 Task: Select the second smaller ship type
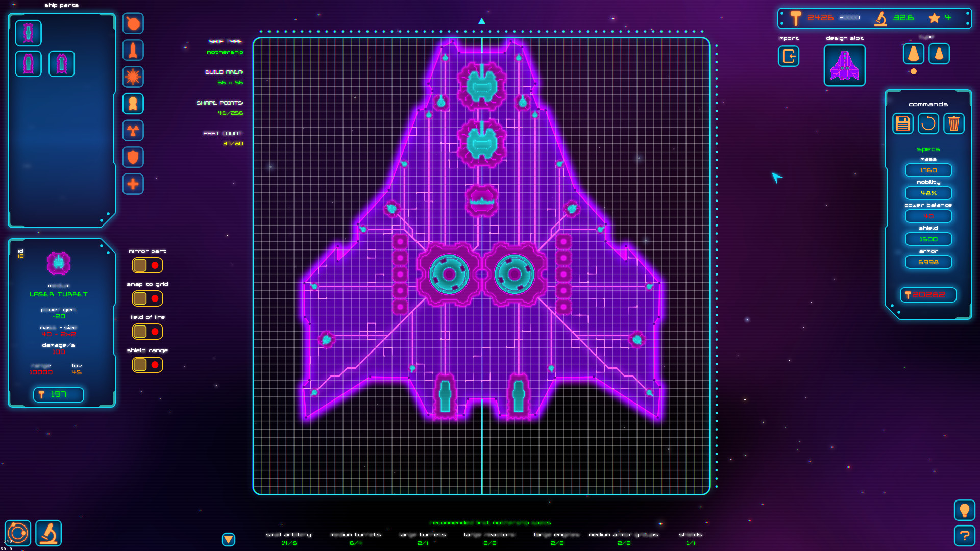[x=939, y=54]
